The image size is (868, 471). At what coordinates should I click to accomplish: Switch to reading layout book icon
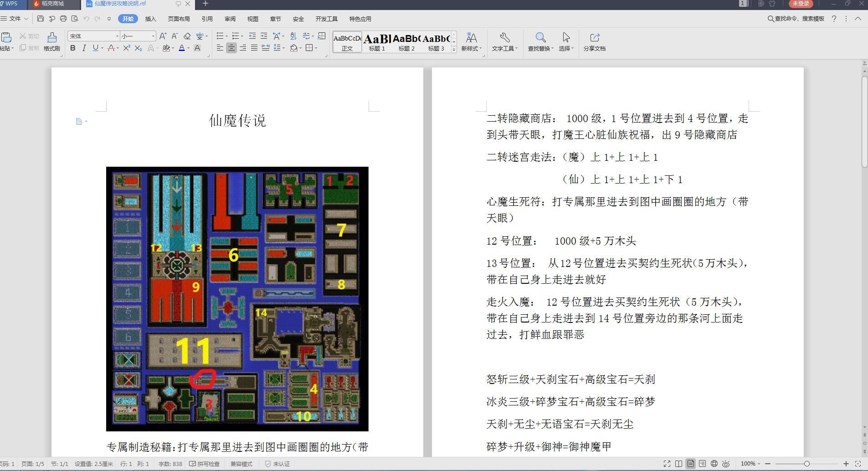679,464
